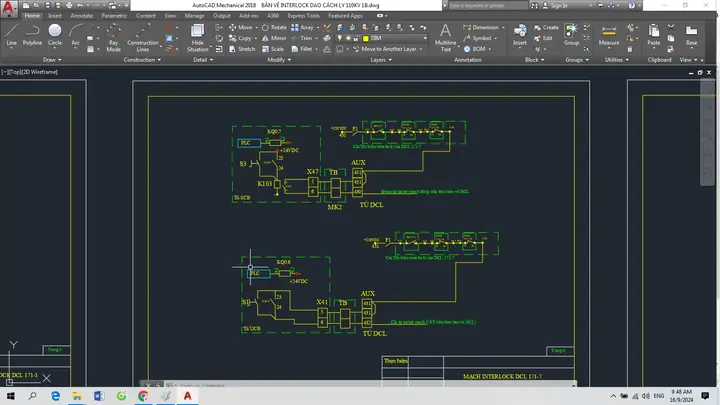The image size is (720, 405).
Task: Click the vertical scrollbar of drawing area
Action: (x=707, y=133)
